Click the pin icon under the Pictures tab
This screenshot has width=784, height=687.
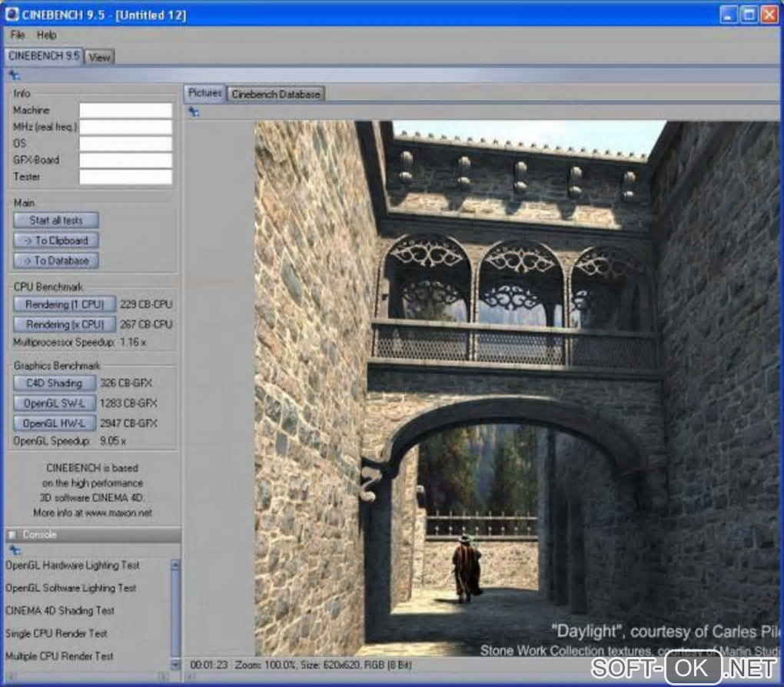point(194,112)
